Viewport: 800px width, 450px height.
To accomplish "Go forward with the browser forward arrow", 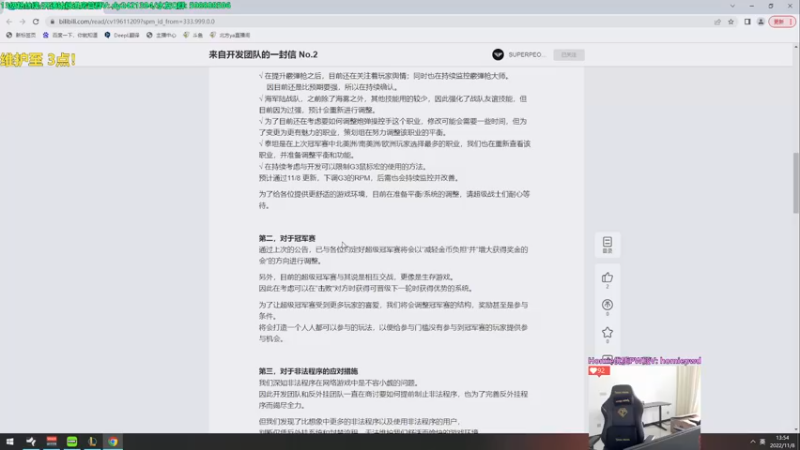I will tap(22, 21).
